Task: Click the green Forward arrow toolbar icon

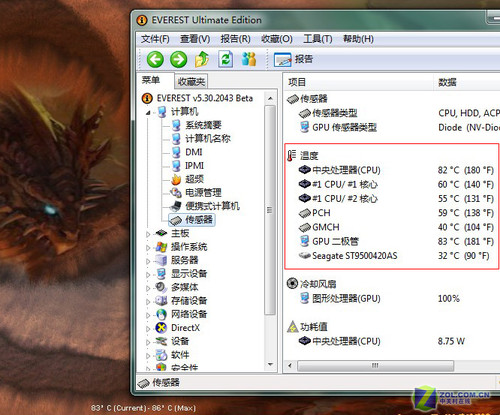Action: pyautogui.click(x=178, y=60)
